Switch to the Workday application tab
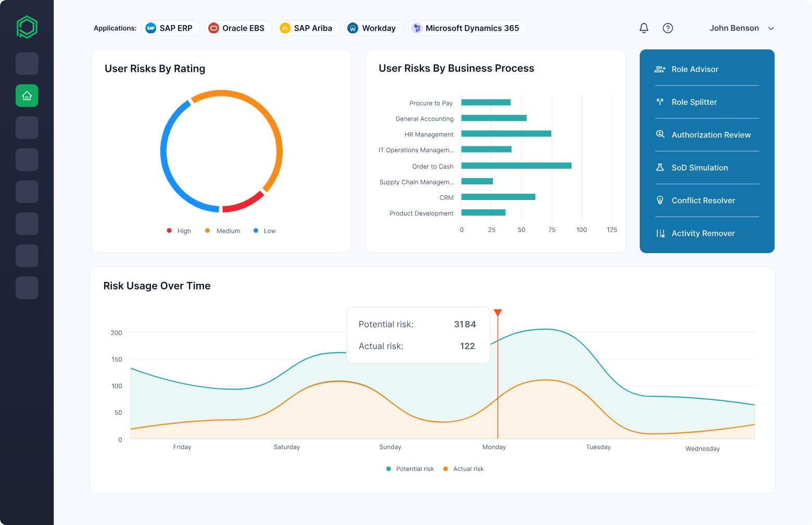Screen dimensions: 812x525 373,28
